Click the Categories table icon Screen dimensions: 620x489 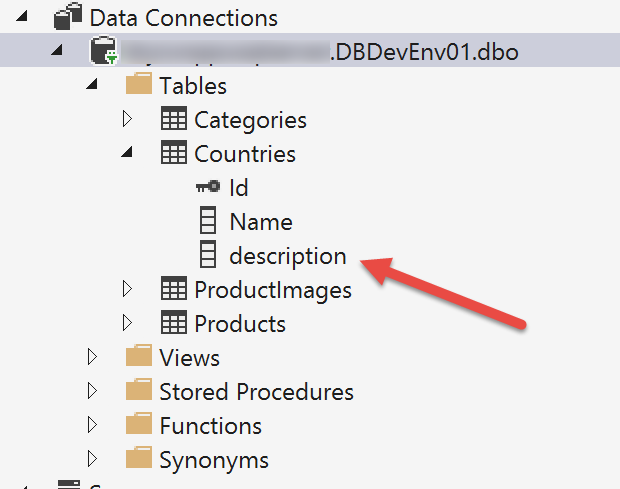[173, 120]
